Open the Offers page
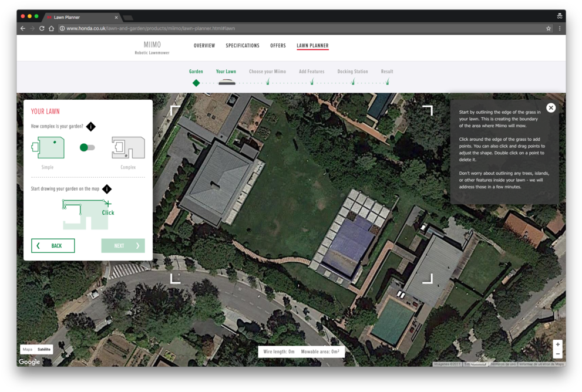582x392 pixels. point(278,46)
